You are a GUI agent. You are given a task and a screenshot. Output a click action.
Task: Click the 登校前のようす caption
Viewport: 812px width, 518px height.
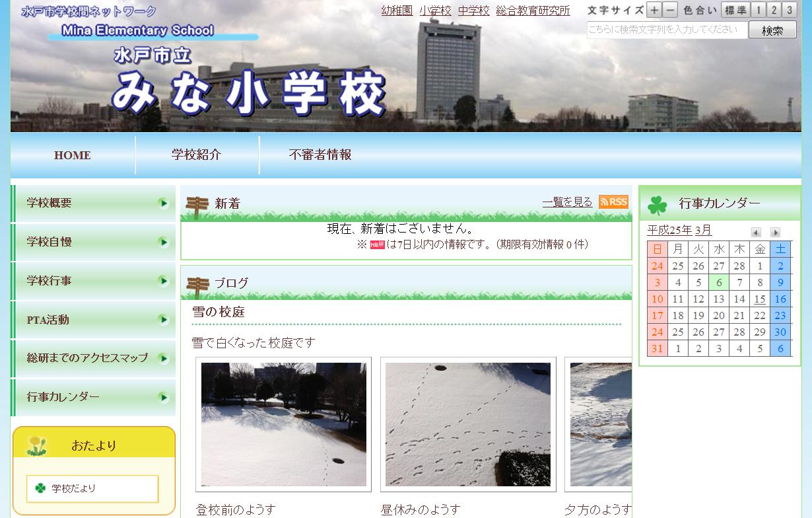click(x=236, y=510)
